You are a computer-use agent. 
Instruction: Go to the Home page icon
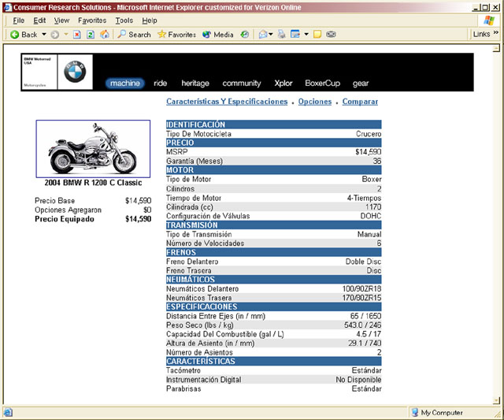coord(105,35)
